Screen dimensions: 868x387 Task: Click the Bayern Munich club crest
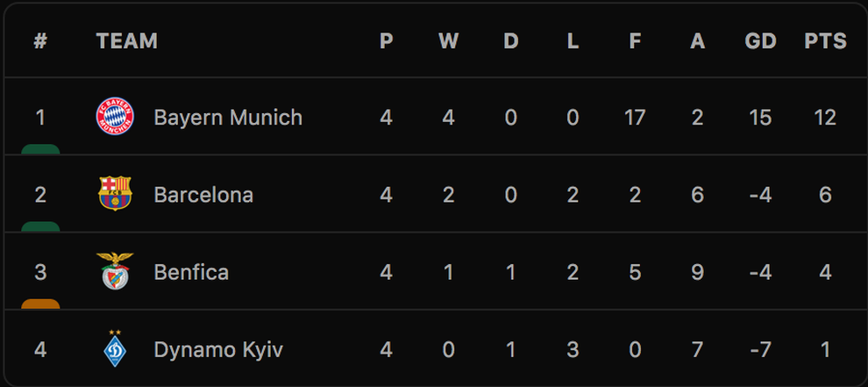(x=115, y=117)
